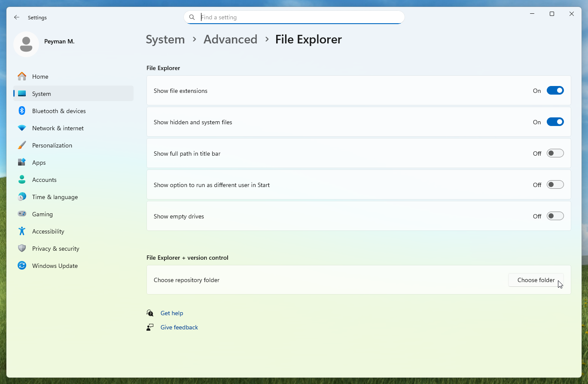Open Accounts via the person icon

[22, 180]
